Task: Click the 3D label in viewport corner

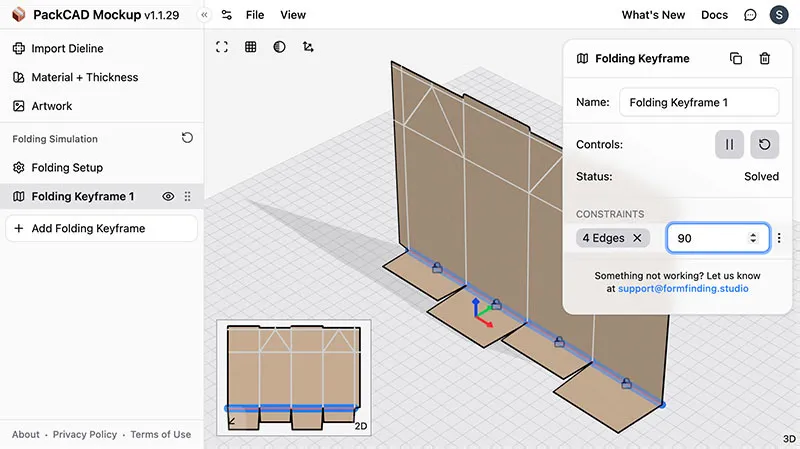Action: 789,439
